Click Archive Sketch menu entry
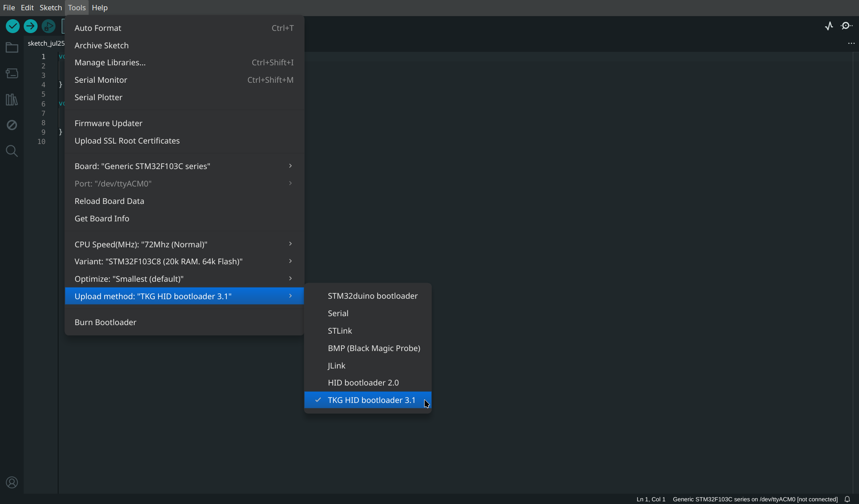The width and height of the screenshot is (859, 504). 184,46
